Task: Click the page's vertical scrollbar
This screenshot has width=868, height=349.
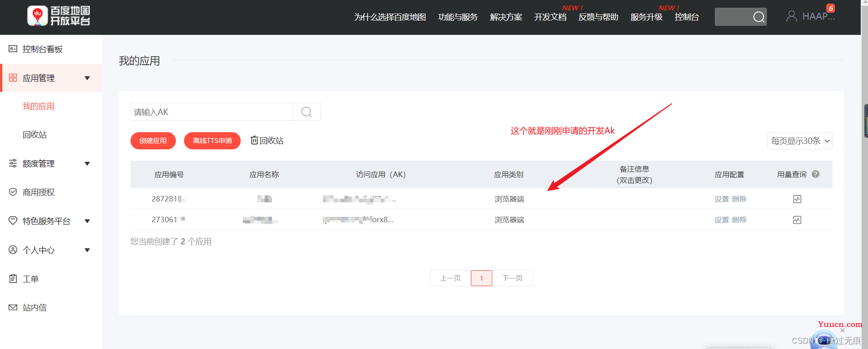Action: 864,174
